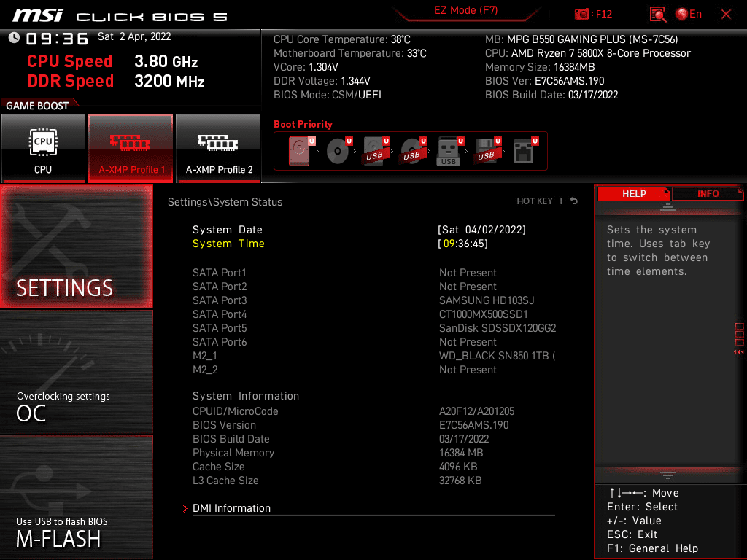Click the CPU Speed 3.80 GHz readout
Screen dimensions: 747x560
pos(112,61)
